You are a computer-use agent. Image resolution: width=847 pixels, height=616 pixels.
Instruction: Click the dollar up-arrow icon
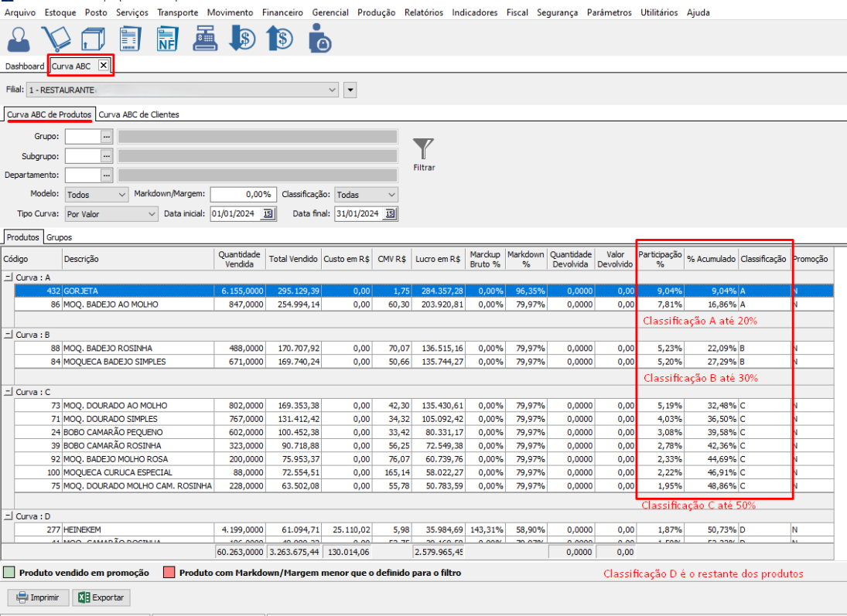(x=278, y=39)
